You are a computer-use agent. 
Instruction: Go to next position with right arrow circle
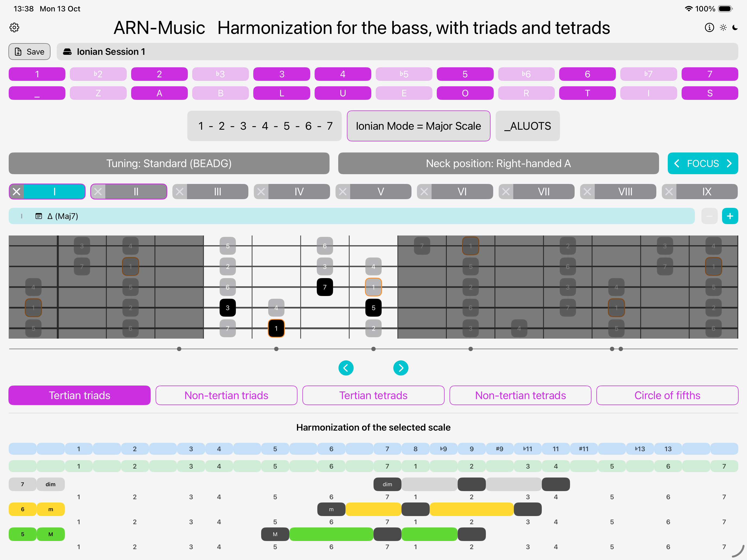401,368
